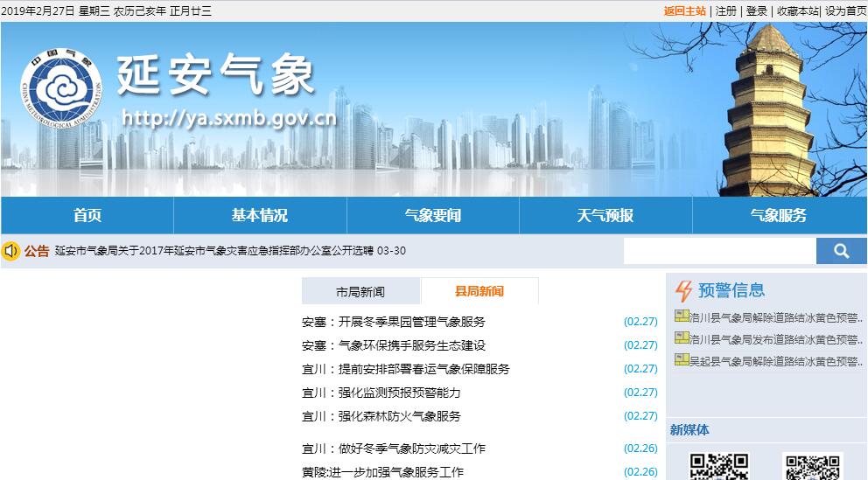This screenshot has height=480, width=868.
Task: Click the second yellow warning signal icon
Action: pos(682,338)
